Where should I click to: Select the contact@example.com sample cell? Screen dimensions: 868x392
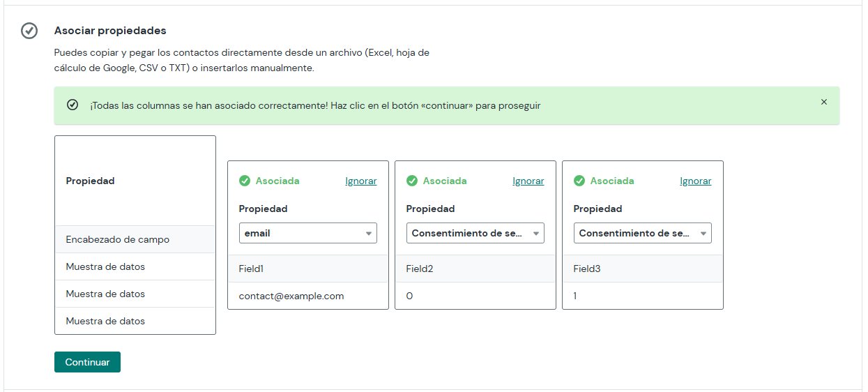[x=308, y=296]
